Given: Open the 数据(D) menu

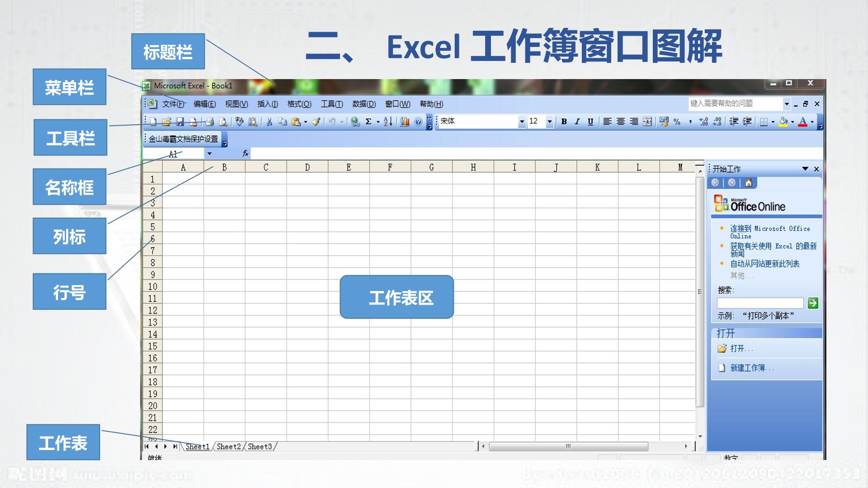Looking at the screenshot, I should point(364,104).
